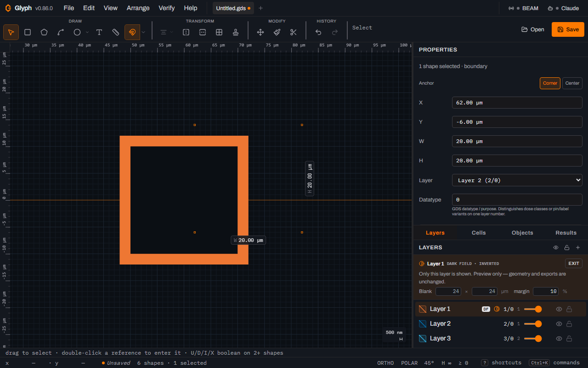This screenshot has width=588, height=368.
Task: Open the snap options dropdown arrow
Action: point(143,32)
